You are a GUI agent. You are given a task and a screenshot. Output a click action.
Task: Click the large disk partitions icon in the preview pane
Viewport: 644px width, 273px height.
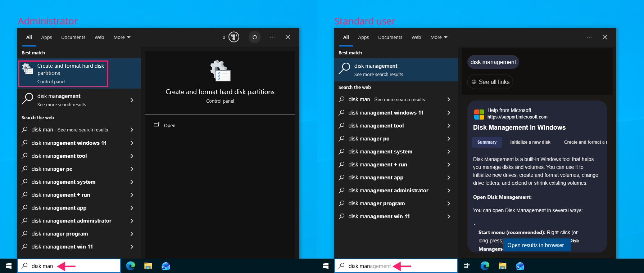[220, 71]
